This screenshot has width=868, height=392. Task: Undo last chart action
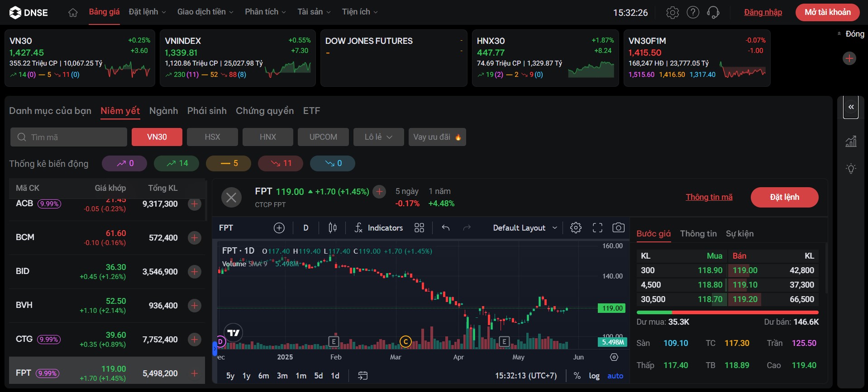[446, 228]
